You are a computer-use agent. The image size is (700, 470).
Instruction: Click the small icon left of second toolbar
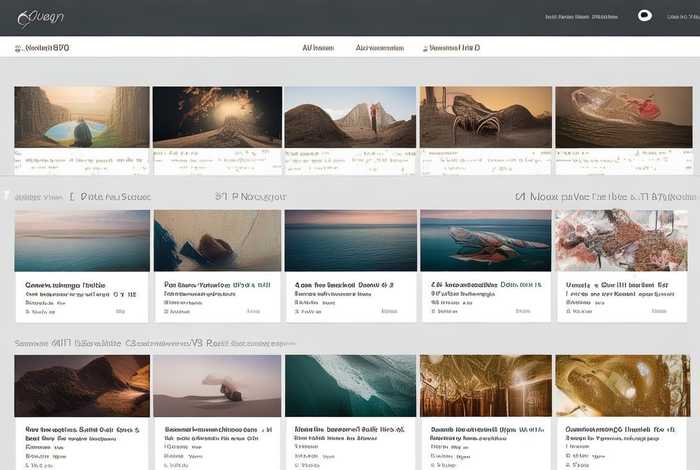point(18,48)
